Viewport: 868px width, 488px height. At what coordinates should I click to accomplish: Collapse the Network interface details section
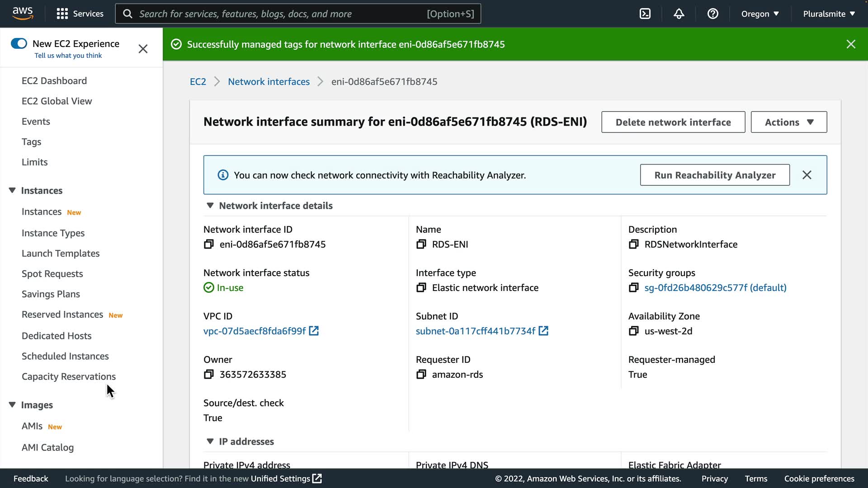coord(210,206)
